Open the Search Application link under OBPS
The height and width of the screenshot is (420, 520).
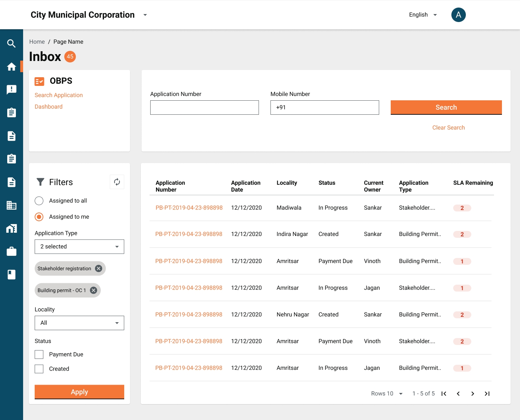(x=58, y=95)
